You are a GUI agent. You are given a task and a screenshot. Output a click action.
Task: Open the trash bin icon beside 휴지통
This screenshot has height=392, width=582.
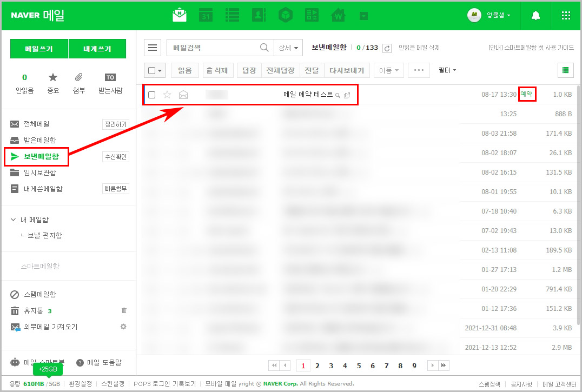click(124, 310)
